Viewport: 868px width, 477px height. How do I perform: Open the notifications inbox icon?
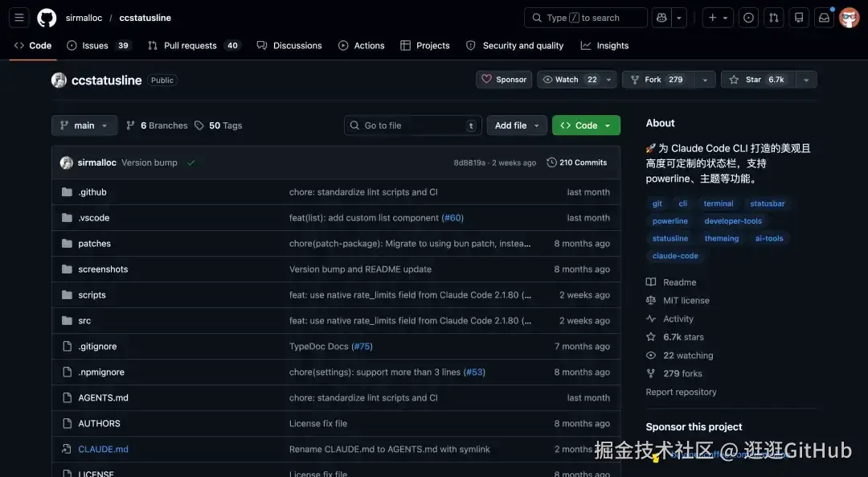point(825,18)
